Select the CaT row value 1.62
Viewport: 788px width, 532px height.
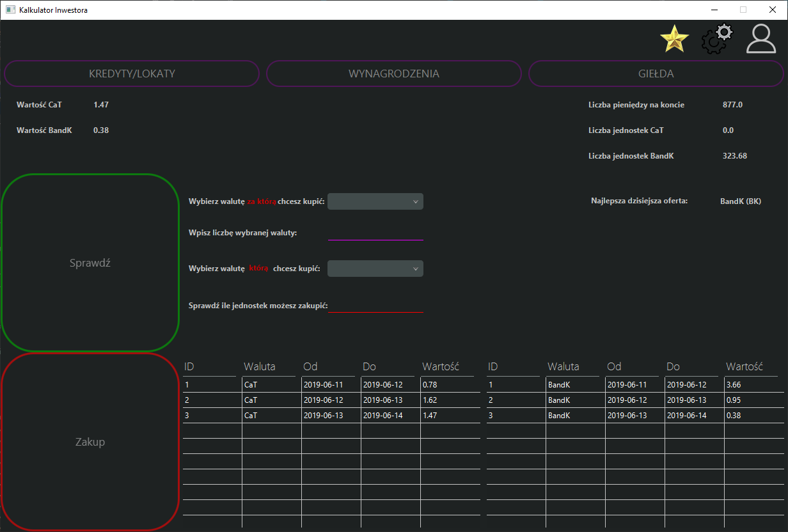450,400
